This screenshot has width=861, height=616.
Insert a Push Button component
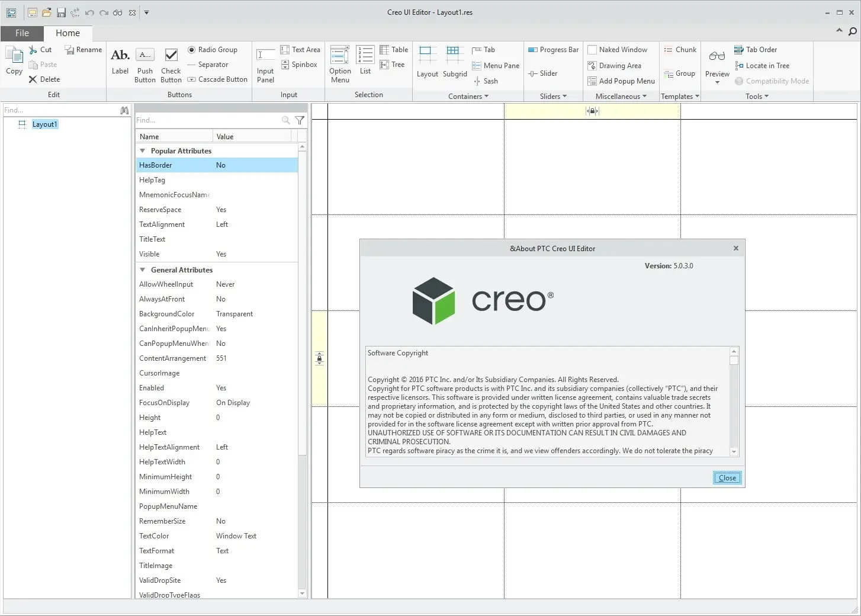coord(145,65)
